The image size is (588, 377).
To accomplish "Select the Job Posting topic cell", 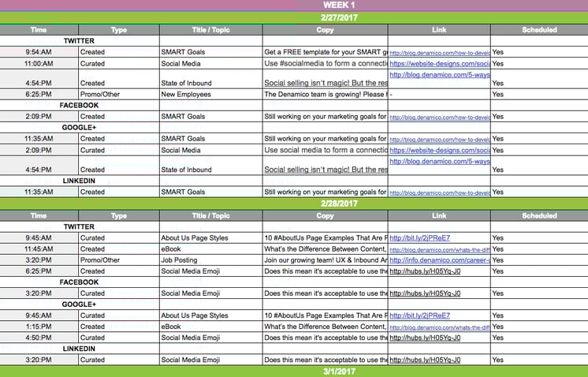I will (210, 260).
